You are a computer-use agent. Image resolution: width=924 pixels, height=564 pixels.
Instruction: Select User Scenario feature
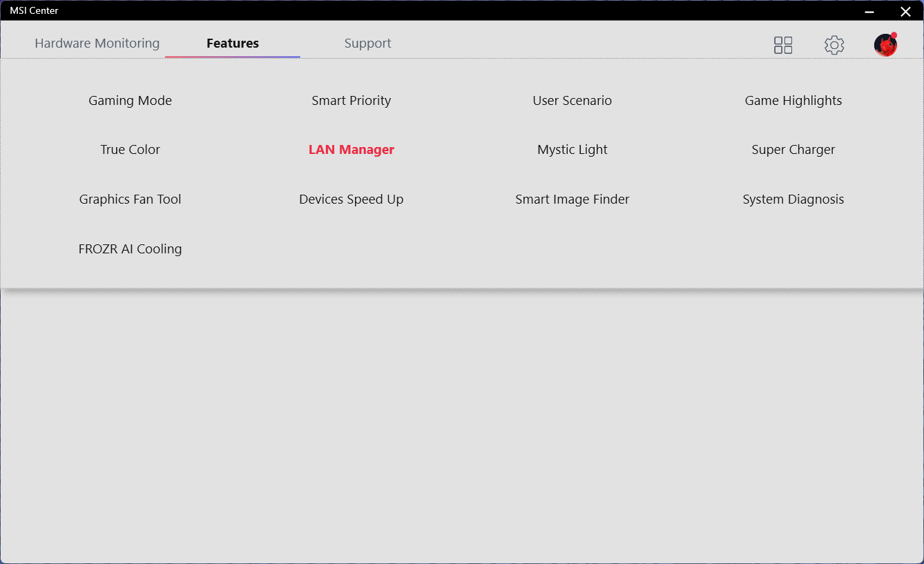pyautogui.click(x=572, y=101)
